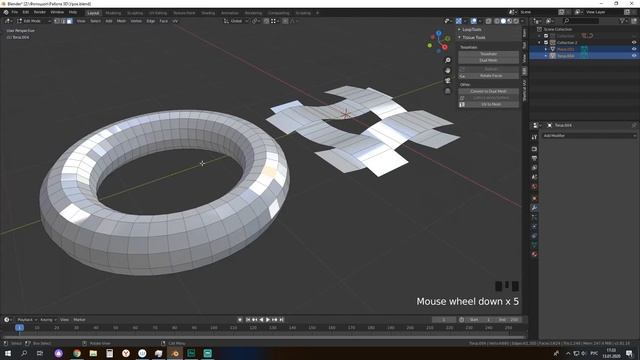Image resolution: width=640 pixels, height=360 pixels.
Task: Open File Explorer from the taskbar
Action: tap(93, 353)
